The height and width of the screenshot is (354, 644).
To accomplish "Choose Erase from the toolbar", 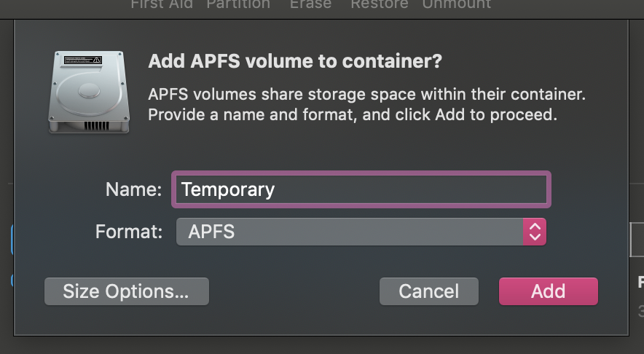I will click(310, 4).
